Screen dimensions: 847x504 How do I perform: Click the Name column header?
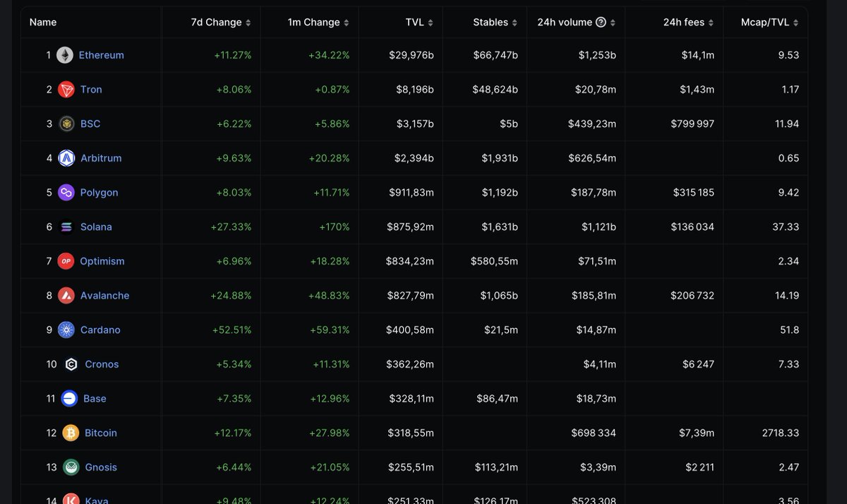pyautogui.click(x=43, y=23)
